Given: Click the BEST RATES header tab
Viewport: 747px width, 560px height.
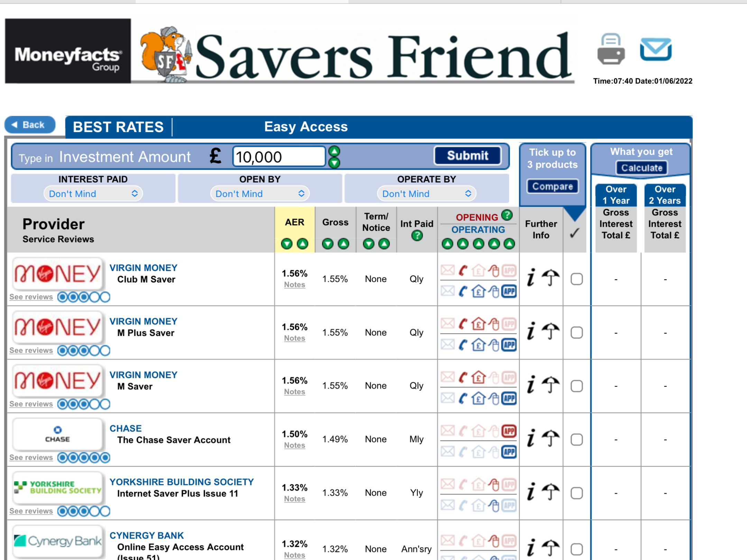Looking at the screenshot, I should (118, 127).
